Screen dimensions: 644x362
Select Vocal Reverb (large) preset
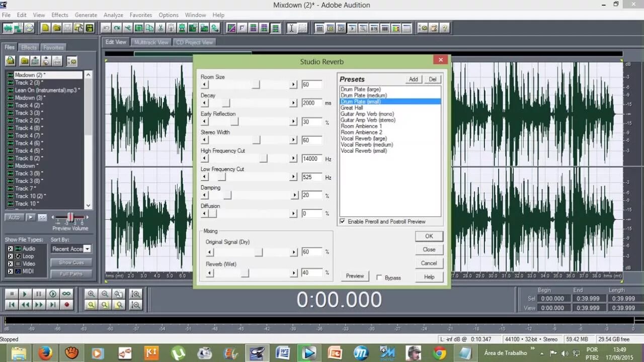364,138
